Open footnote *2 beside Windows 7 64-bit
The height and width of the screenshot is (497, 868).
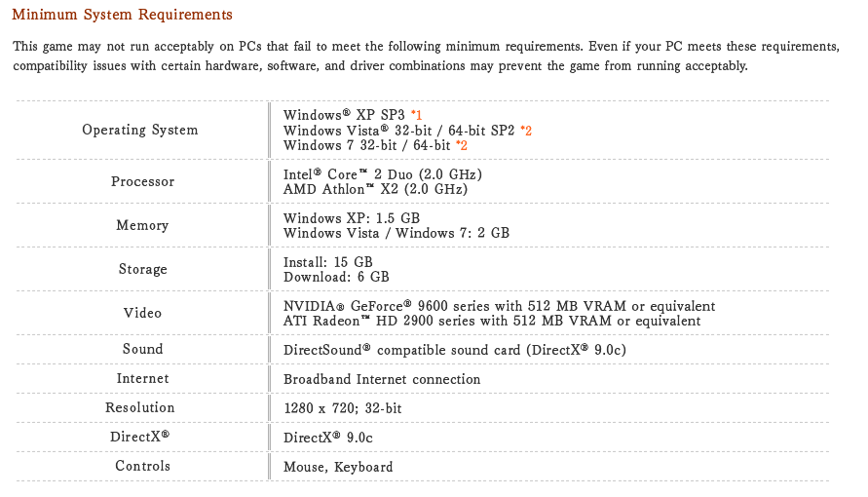point(462,145)
